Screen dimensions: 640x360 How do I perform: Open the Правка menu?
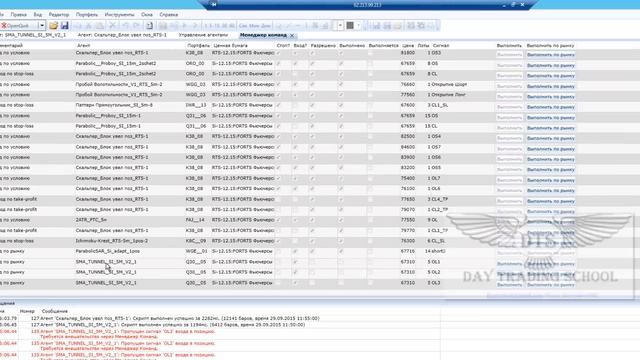point(18,15)
